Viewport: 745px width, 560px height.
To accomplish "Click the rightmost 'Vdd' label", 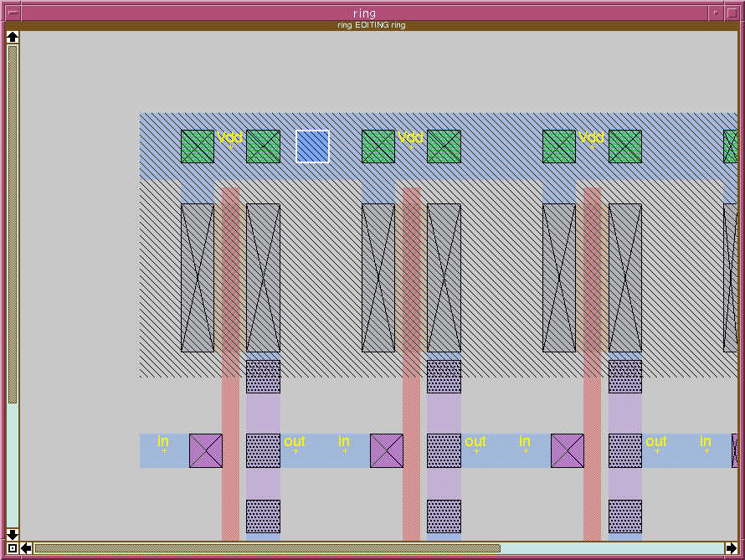I will (x=591, y=137).
